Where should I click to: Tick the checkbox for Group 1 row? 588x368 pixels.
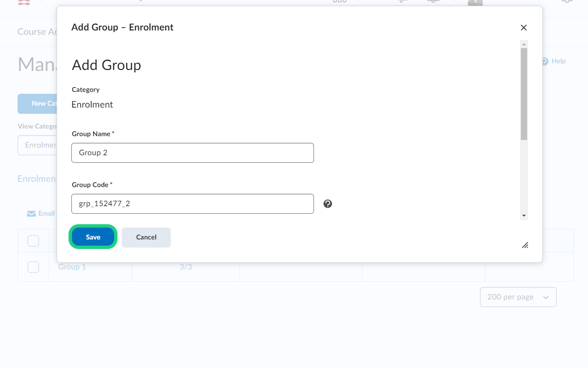click(x=33, y=267)
